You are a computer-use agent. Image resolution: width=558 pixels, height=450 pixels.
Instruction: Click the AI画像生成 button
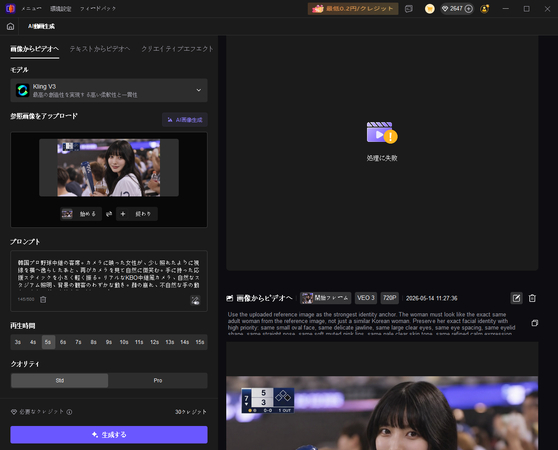[185, 120]
